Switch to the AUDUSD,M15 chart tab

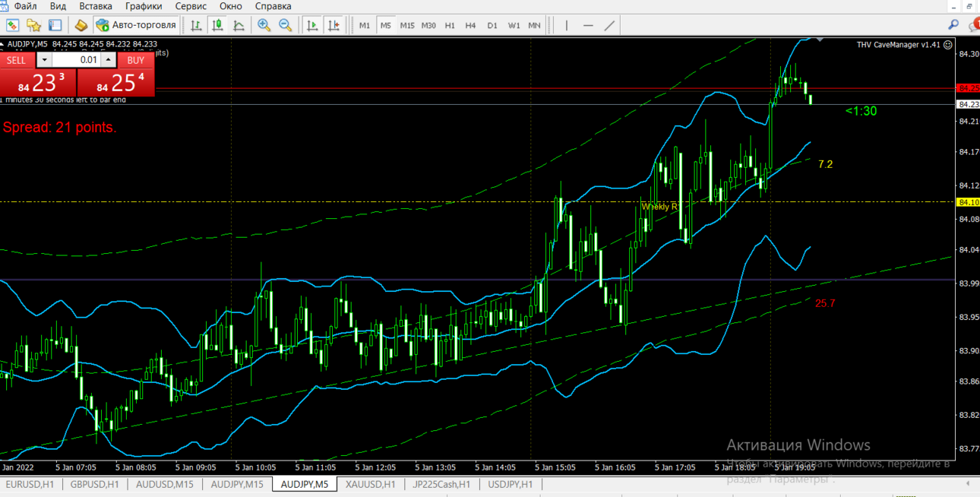[x=164, y=484]
